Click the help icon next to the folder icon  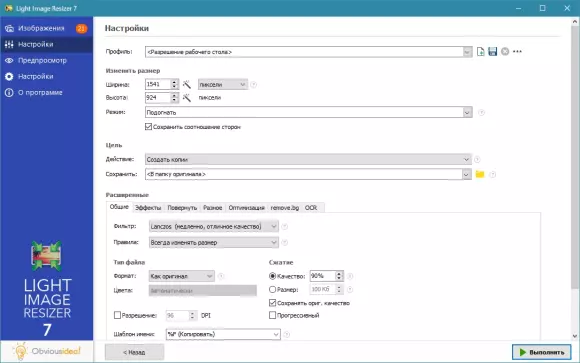tap(492, 175)
